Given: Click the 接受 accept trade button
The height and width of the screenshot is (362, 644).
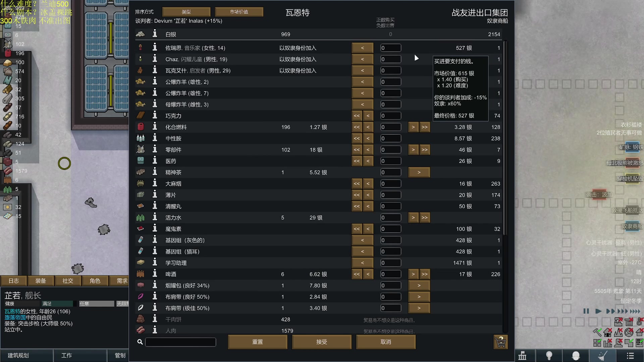Looking at the screenshot, I should [x=322, y=342].
